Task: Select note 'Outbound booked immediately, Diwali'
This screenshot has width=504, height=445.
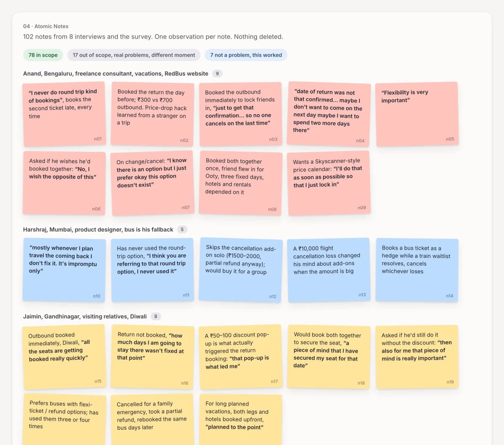Action: [64, 357]
